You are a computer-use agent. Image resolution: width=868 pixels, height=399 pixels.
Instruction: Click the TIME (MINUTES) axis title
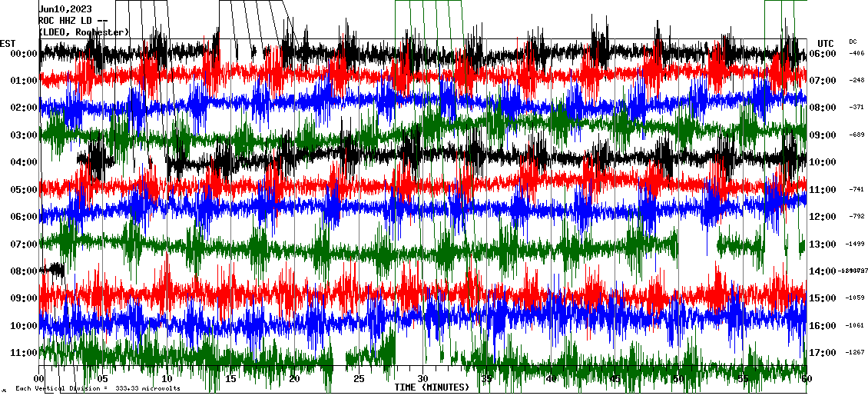coord(432,387)
